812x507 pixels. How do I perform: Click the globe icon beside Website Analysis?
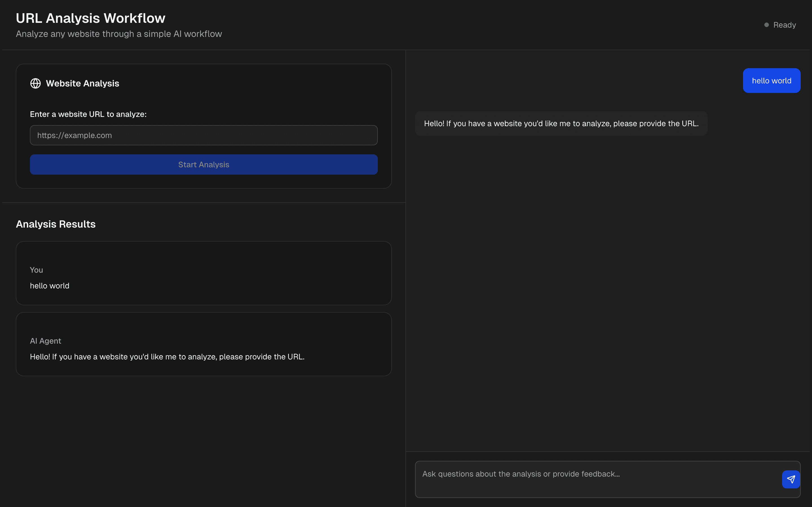pyautogui.click(x=36, y=83)
